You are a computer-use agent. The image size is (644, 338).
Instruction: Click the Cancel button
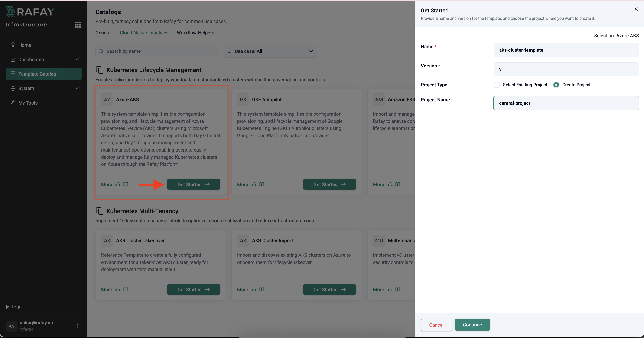(x=436, y=325)
